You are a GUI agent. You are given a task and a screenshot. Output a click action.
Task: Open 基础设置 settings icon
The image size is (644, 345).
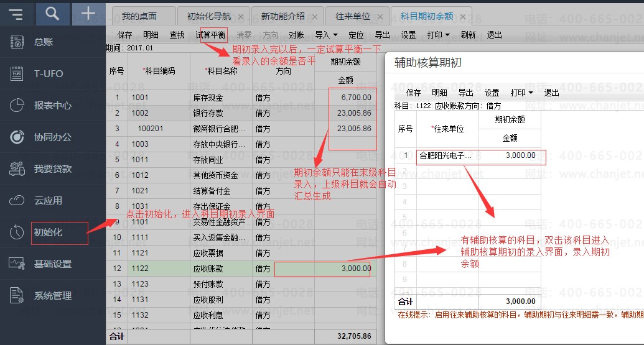pos(17,264)
